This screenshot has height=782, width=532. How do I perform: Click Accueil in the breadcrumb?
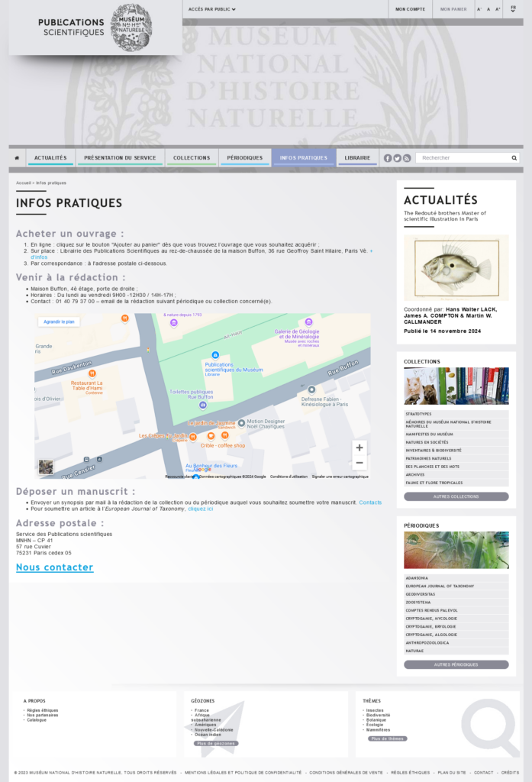[x=24, y=183]
